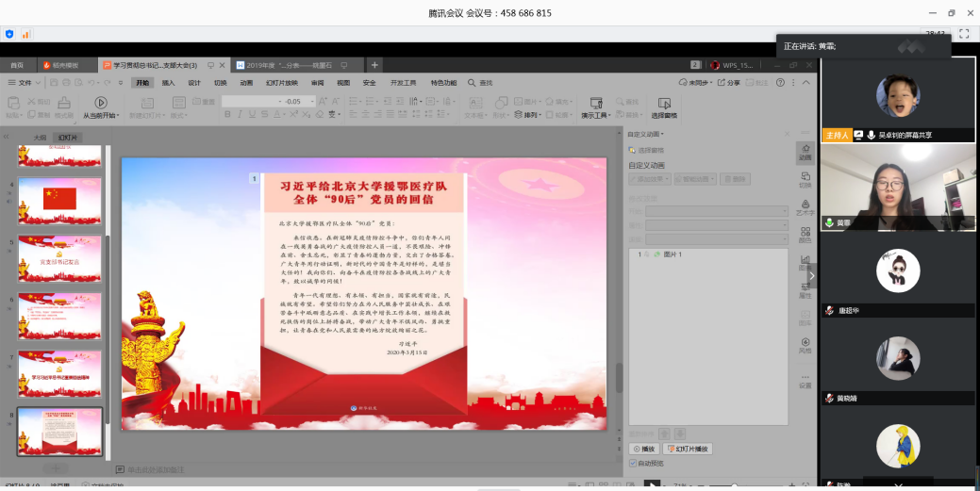Open the 自定义动画 panel title dropdown

pyautogui.click(x=645, y=134)
